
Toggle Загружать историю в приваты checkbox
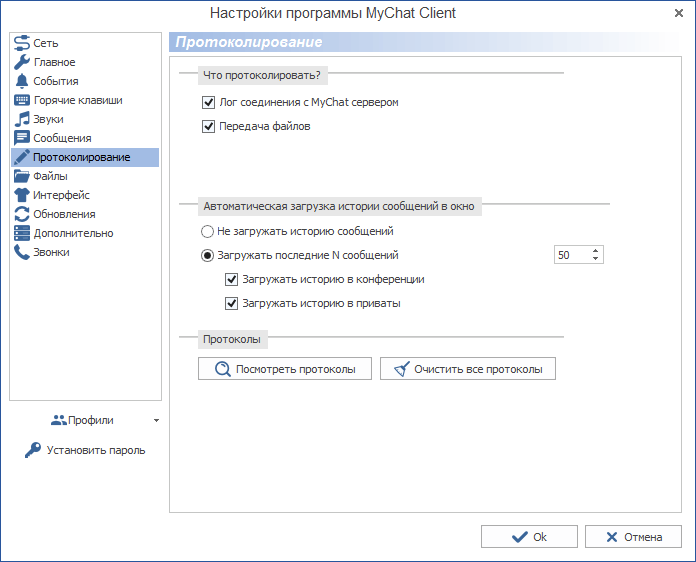232,304
